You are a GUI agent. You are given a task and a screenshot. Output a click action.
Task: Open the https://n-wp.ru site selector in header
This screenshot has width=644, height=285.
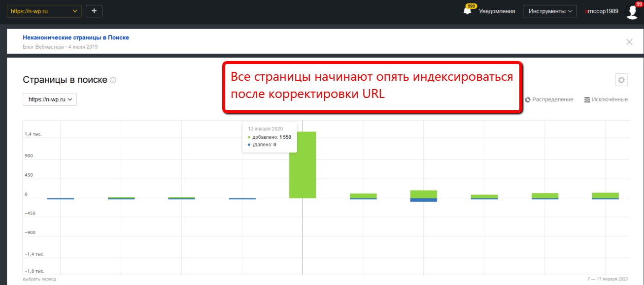pos(44,11)
